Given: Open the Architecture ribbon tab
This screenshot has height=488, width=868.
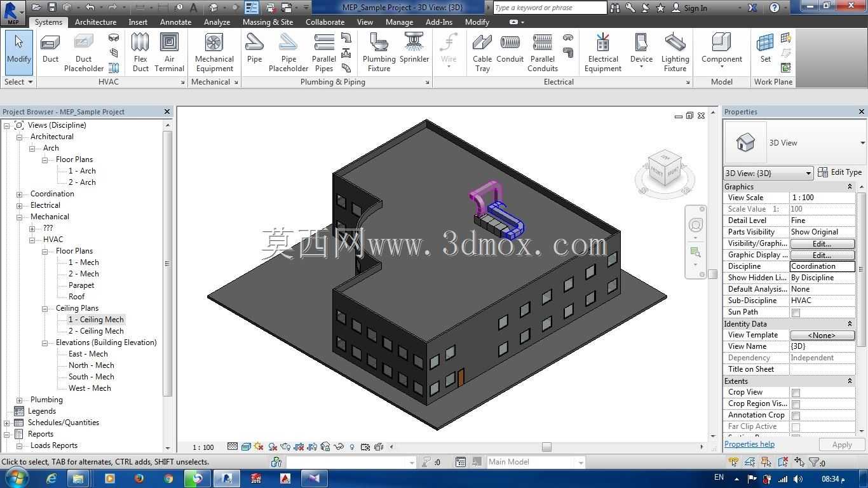Looking at the screenshot, I should pos(95,22).
